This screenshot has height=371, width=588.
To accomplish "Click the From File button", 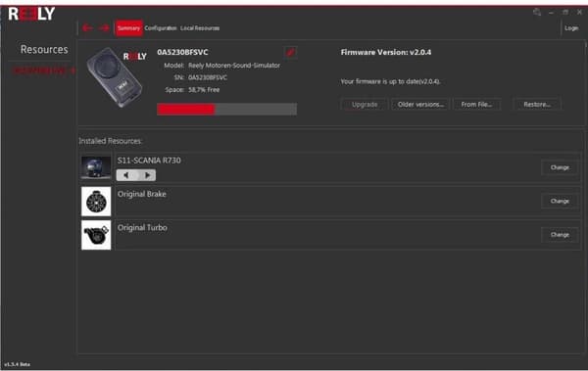I will 476,105.
